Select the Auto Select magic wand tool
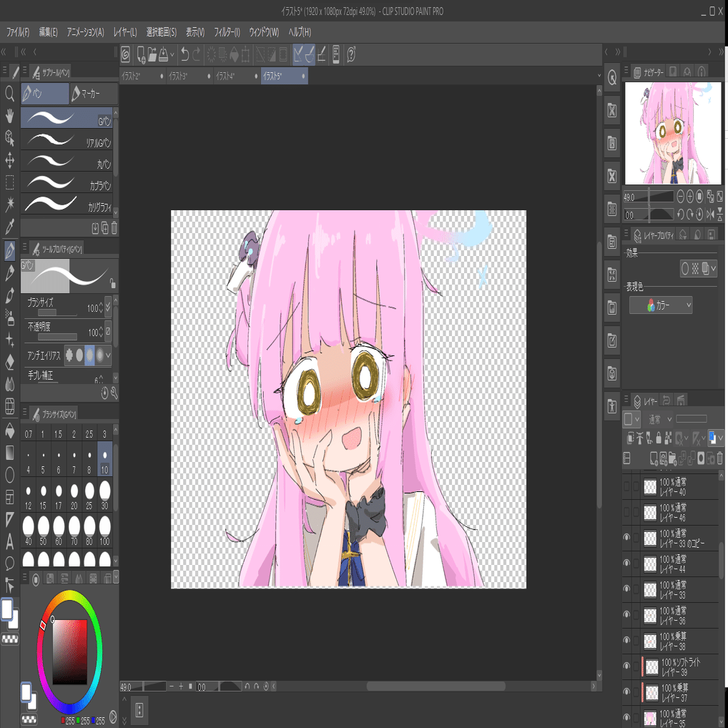The height and width of the screenshot is (728, 728). [9, 205]
